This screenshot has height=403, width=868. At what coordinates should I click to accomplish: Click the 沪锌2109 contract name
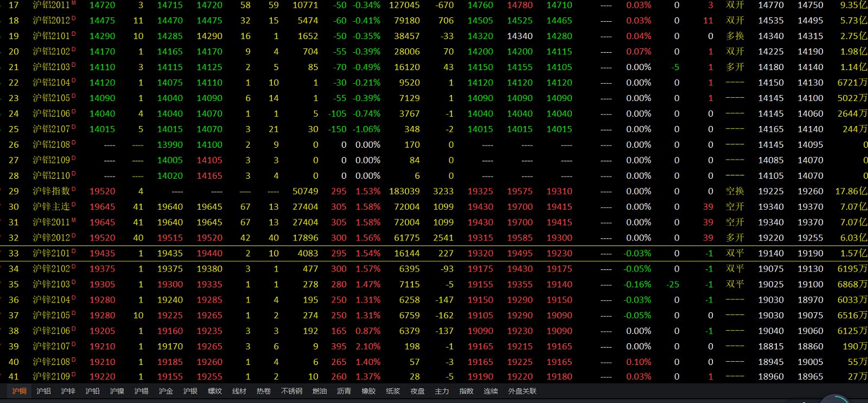pos(52,376)
